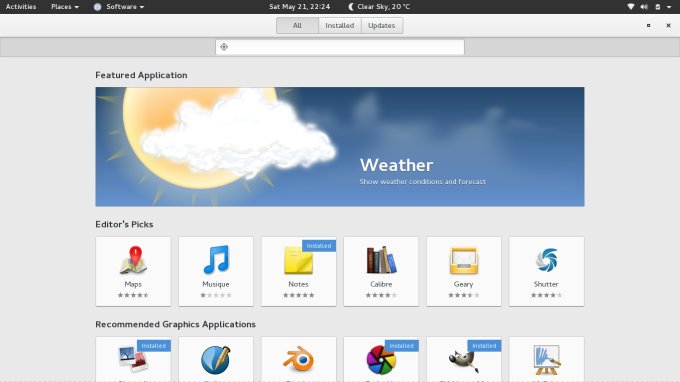The height and width of the screenshot is (382, 680).
Task: Click the Weather title on the banner
Action: click(x=396, y=165)
